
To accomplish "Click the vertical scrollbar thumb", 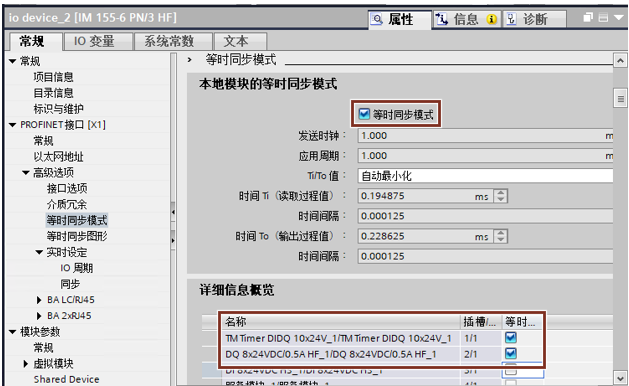I will point(620,98).
